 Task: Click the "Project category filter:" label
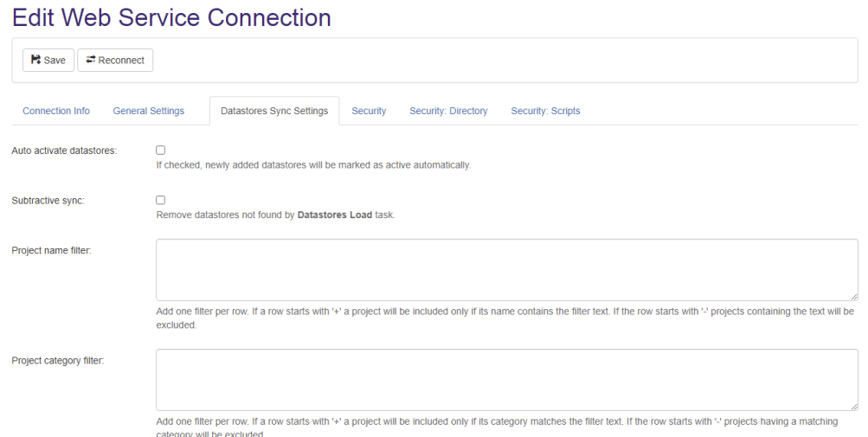(x=58, y=361)
